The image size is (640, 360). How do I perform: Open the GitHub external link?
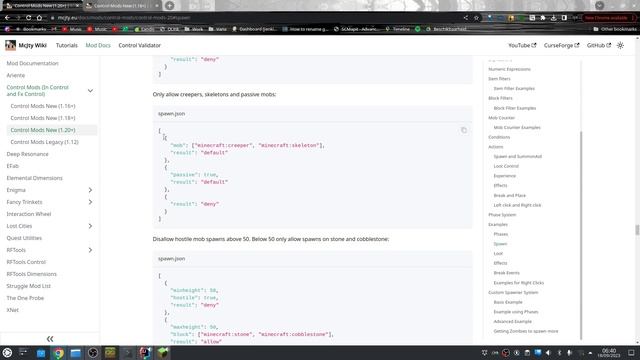[x=599, y=45]
